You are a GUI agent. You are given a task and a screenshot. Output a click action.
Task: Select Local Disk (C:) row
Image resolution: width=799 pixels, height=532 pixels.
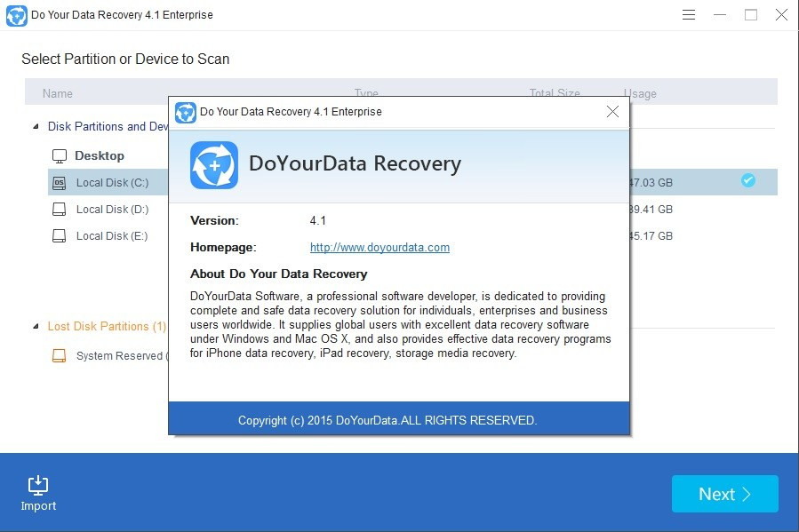[x=412, y=182]
